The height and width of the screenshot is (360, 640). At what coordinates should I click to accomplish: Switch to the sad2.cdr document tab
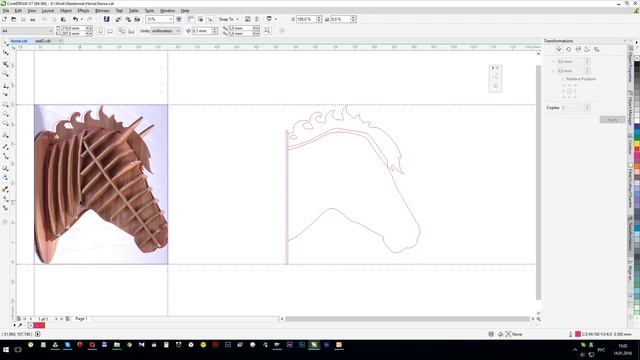[42, 41]
